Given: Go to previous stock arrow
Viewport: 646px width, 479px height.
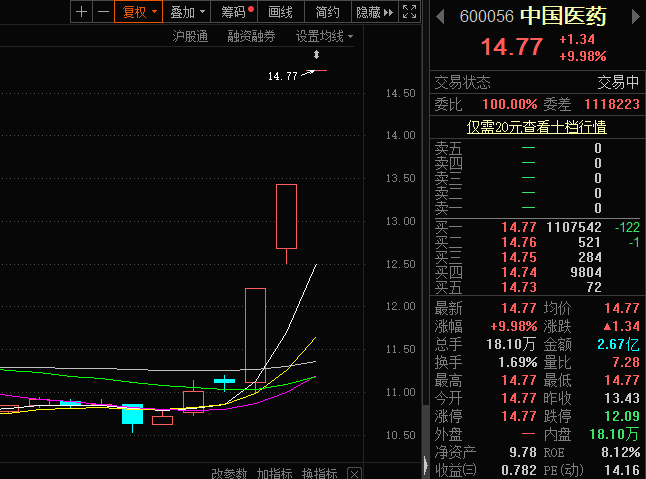Looking at the screenshot, I should 440,17.
